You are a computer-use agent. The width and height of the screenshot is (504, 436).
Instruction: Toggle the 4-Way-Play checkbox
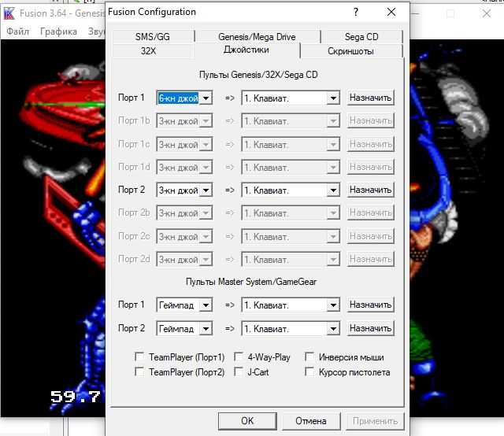pyautogui.click(x=238, y=357)
